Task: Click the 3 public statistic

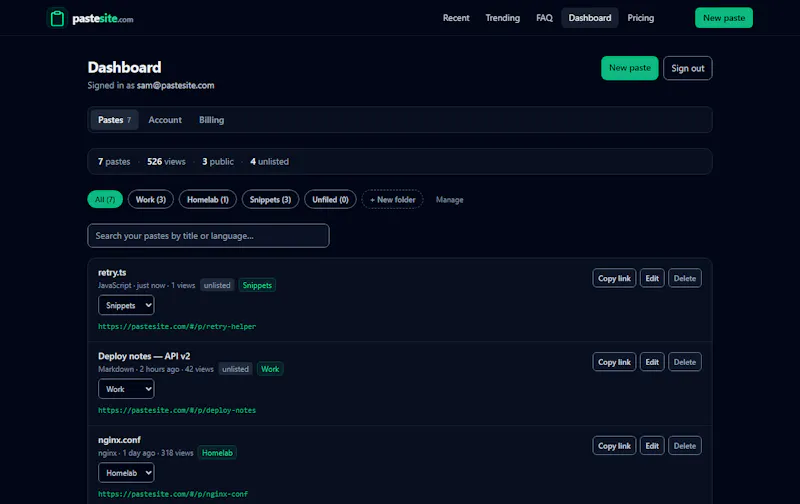Action: click(218, 161)
